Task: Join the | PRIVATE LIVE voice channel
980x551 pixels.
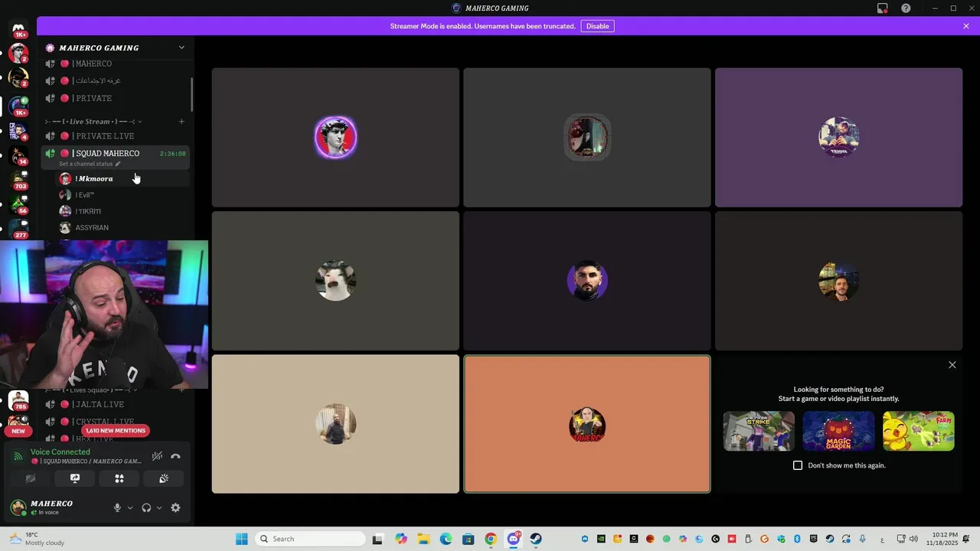Action: [x=115, y=136]
